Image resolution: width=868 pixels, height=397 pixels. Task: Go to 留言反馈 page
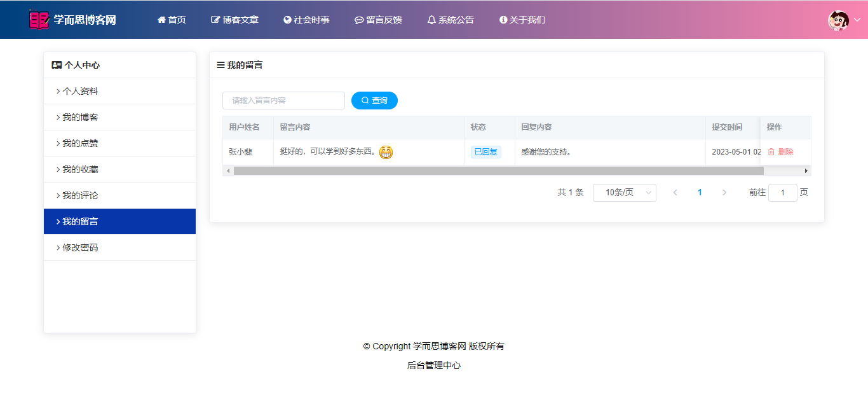[378, 20]
